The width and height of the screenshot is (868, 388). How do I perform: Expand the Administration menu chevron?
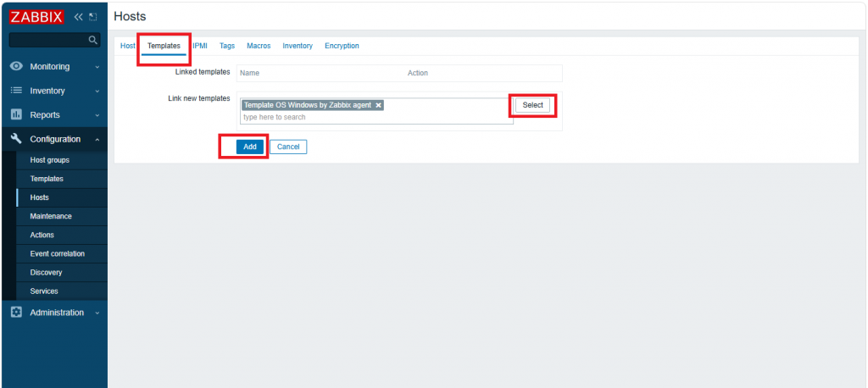[x=97, y=313]
